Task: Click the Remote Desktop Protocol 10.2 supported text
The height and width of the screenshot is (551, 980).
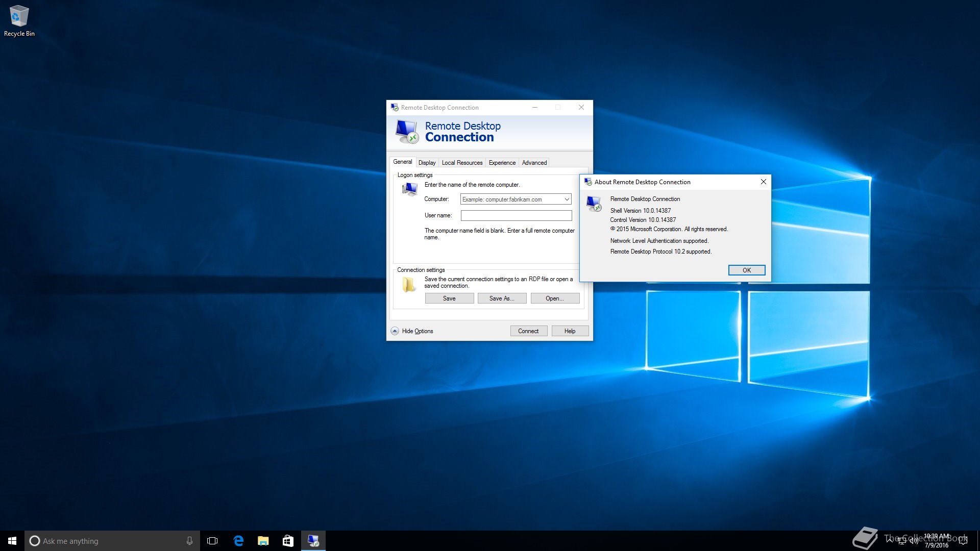Action: click(x=660, y=252)
